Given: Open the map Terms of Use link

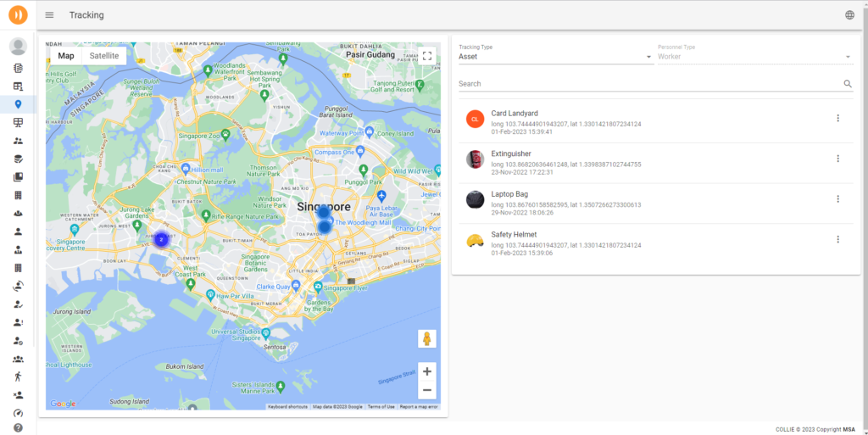Looking at the screenshot, I should click(381, 407).
